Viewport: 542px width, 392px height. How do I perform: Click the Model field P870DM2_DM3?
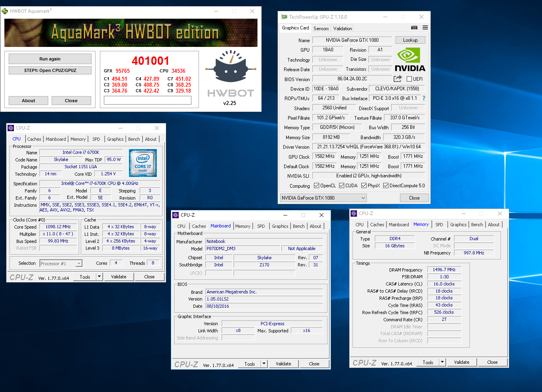point(242,248)
